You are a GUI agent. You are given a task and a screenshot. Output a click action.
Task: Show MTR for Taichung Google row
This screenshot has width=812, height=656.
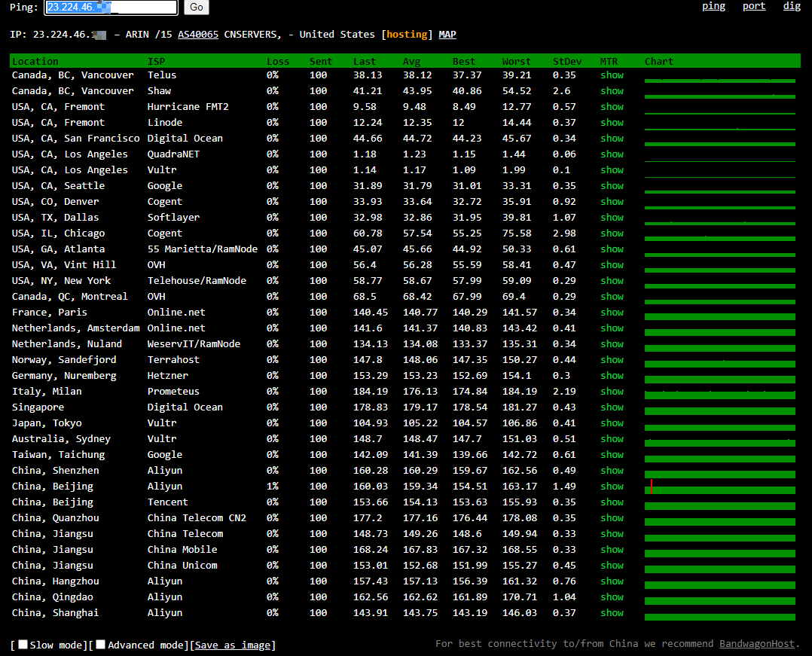coord(612,455)
